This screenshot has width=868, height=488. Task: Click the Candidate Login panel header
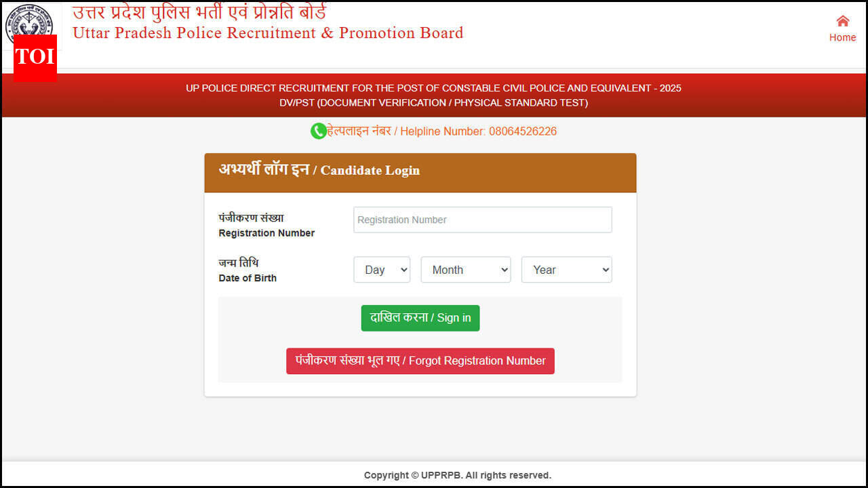(420, 173)
